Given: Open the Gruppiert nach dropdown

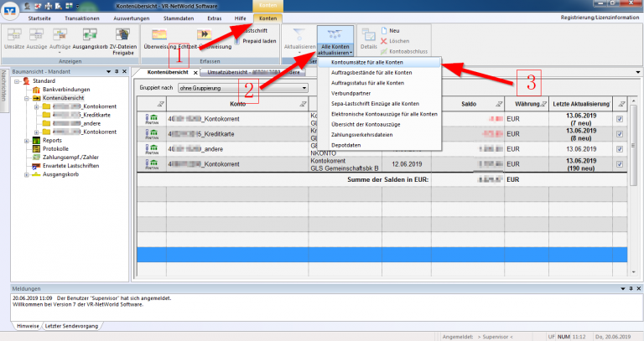Looking at the screenshot, I should click(x=241, y=87).
